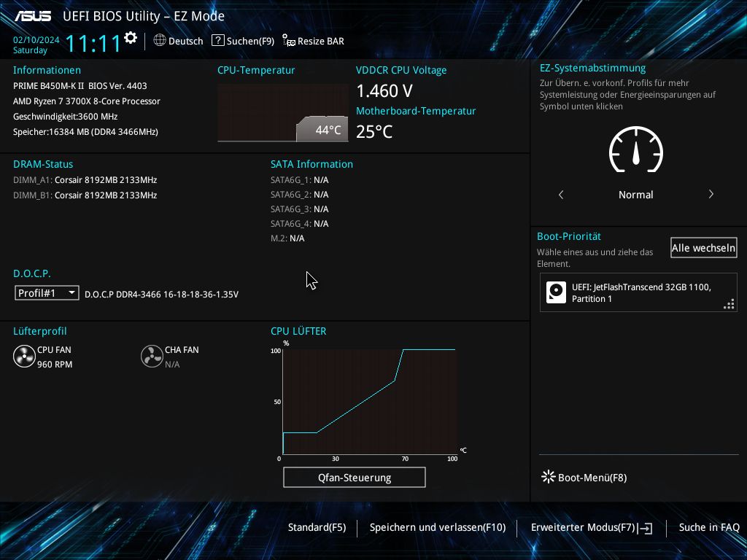747x560 pixels.
Task: Open Suche in FAQ
Action: coord(709,528)
